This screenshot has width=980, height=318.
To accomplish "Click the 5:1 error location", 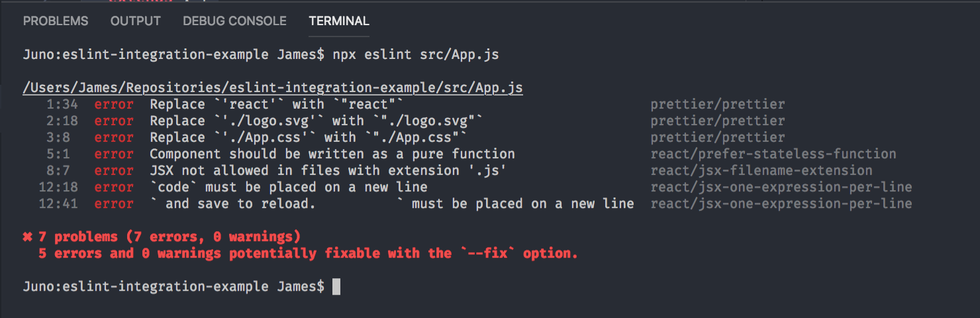I will 66,154.
